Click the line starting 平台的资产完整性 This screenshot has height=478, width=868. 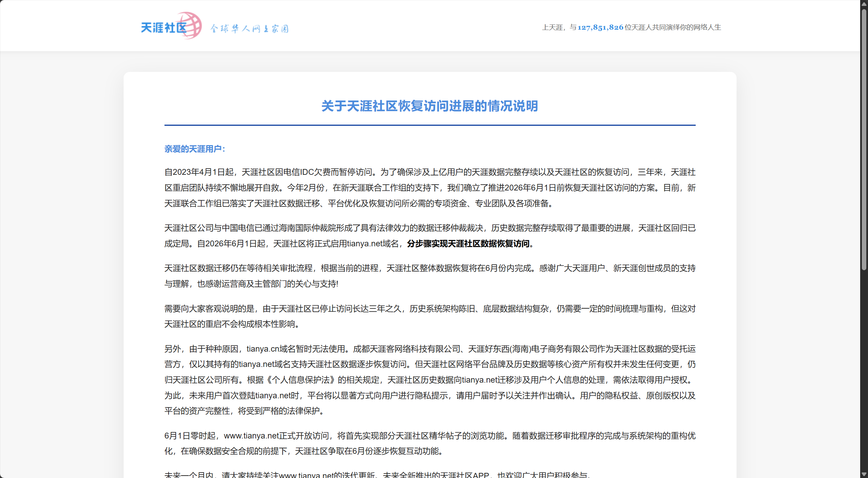(244, 411)
